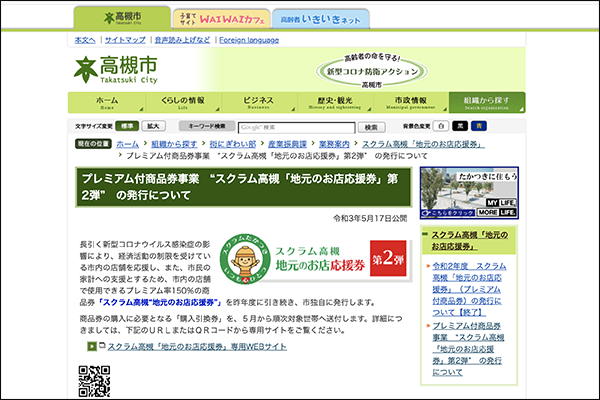Screen dimensions: 600x400
Task: Open the Foreign language link
Action: pos(249,40)
